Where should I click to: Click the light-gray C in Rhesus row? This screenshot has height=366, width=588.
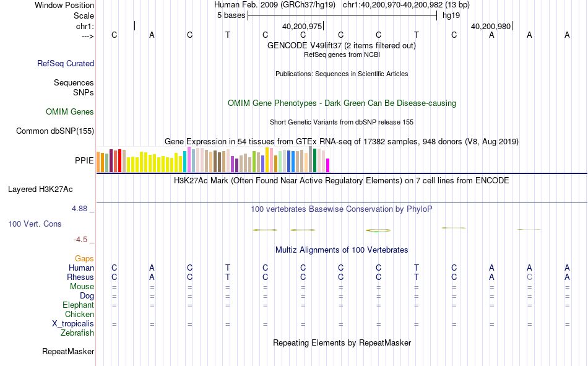click(x=529, y=277)
